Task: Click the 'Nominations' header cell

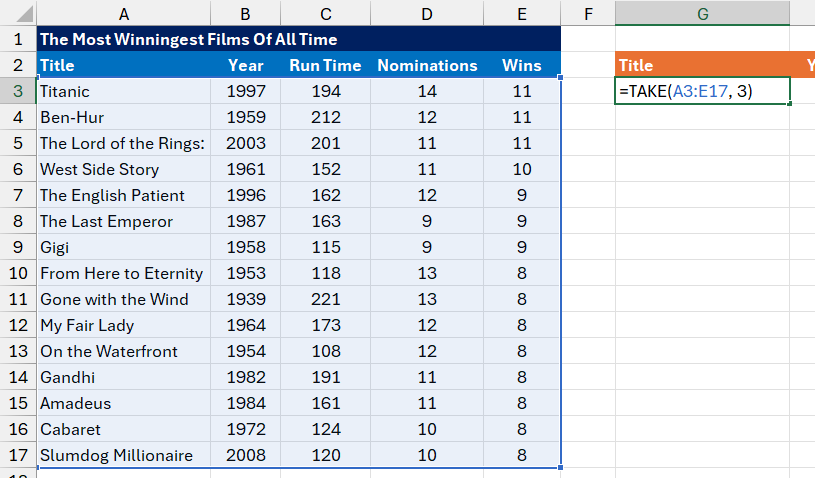Action: (427, 65)
